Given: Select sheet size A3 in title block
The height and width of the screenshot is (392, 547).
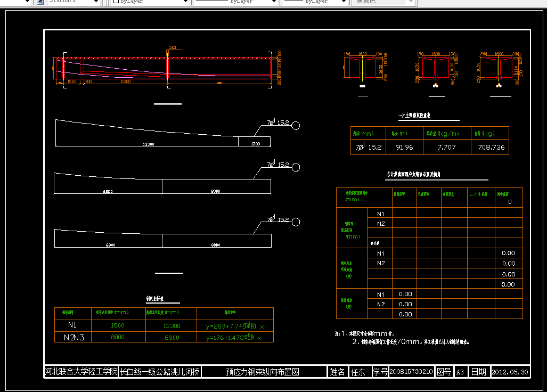Looking at the screenshot, I should [x=460, y=372].
